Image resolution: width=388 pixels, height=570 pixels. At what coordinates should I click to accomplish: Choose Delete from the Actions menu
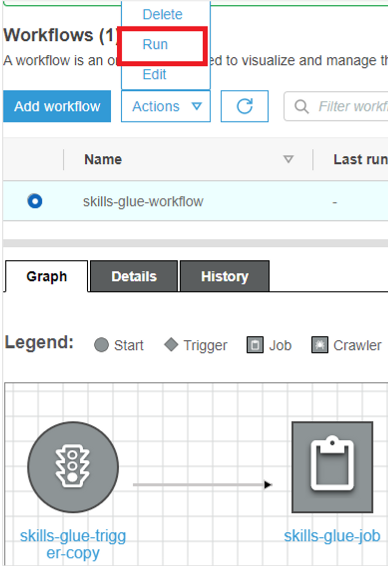click(163, 15)
